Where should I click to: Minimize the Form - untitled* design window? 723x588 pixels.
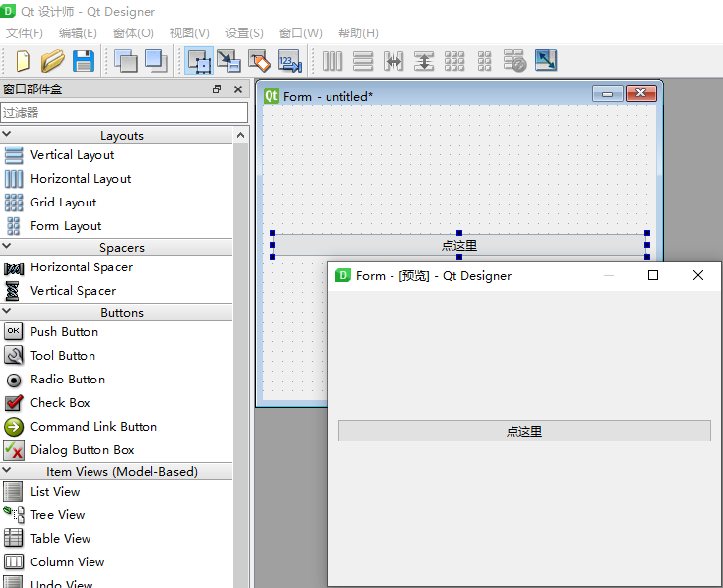click(607, 94)
